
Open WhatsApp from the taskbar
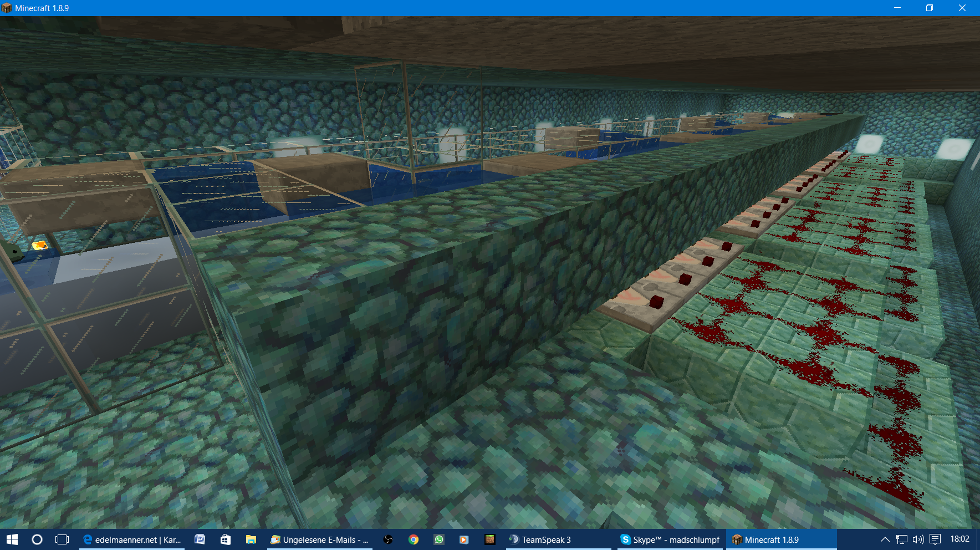pos(439,539)
